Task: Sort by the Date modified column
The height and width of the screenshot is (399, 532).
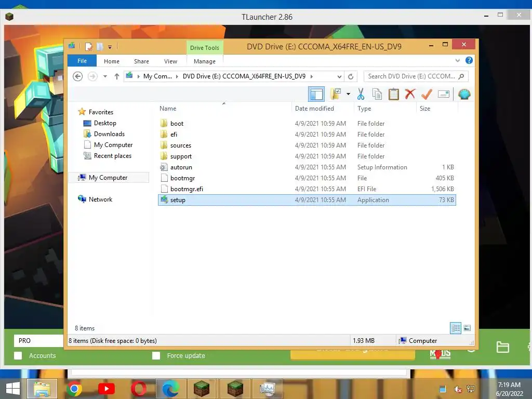Action: [314, 109]
